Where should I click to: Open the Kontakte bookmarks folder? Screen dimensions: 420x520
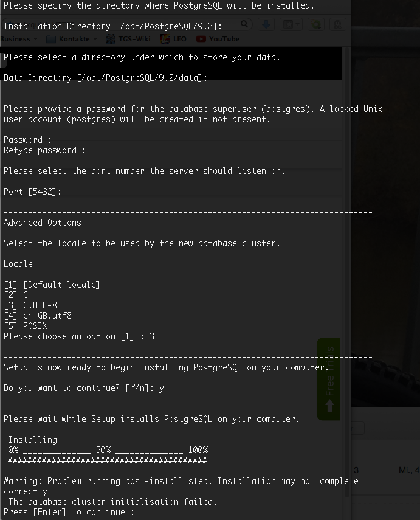point(71,39)
